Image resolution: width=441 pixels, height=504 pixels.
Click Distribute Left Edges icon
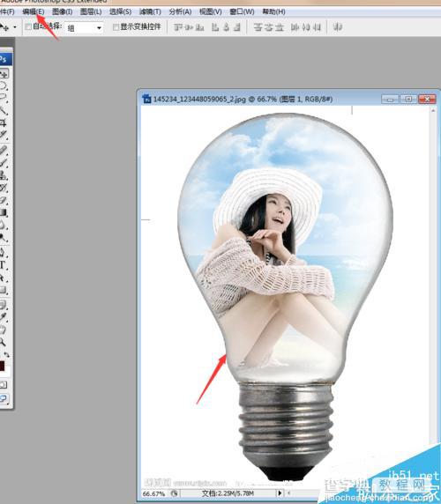[x=295, y=27]
